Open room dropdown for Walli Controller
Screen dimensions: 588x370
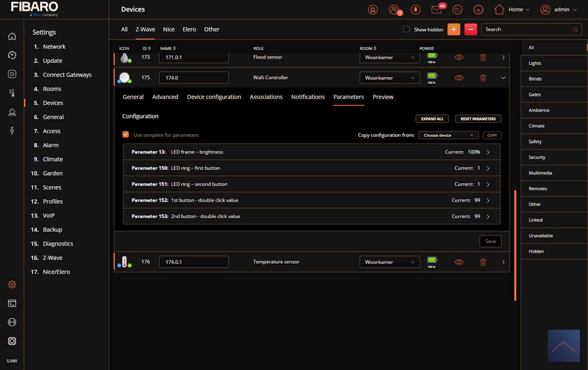[389, 78]
